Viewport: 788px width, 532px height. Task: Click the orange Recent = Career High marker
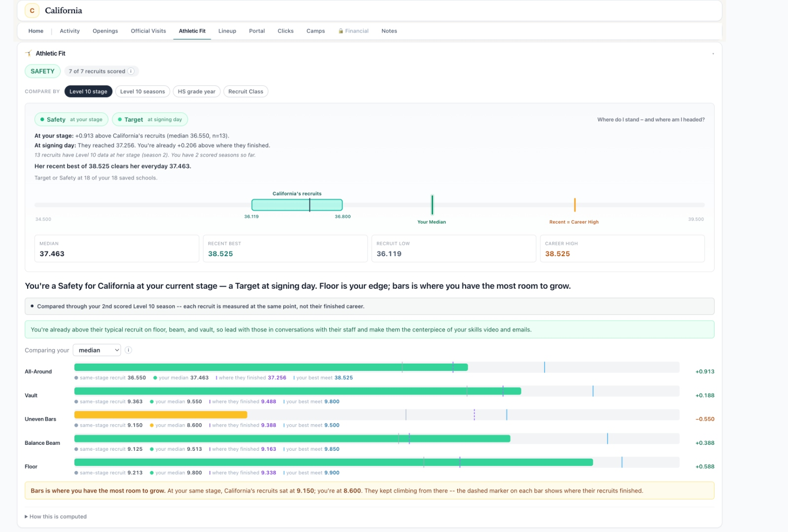[x=575, y=205]
